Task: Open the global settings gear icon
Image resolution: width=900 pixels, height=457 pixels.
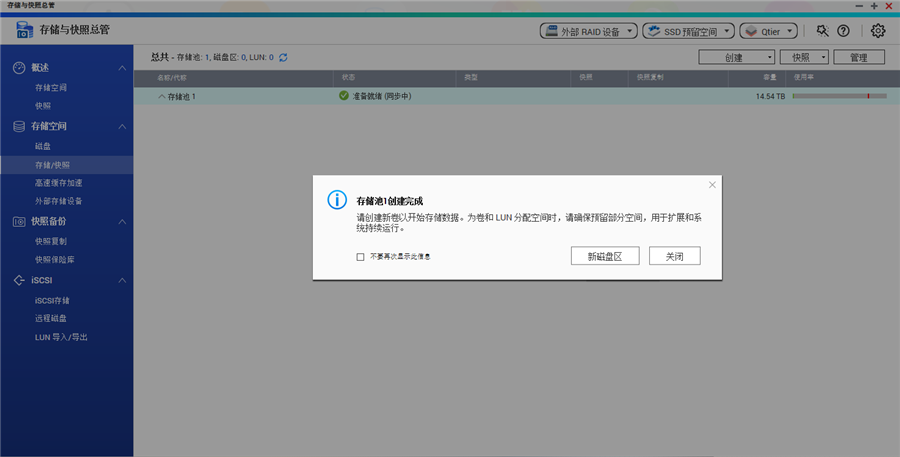Action: coord(878,31)
